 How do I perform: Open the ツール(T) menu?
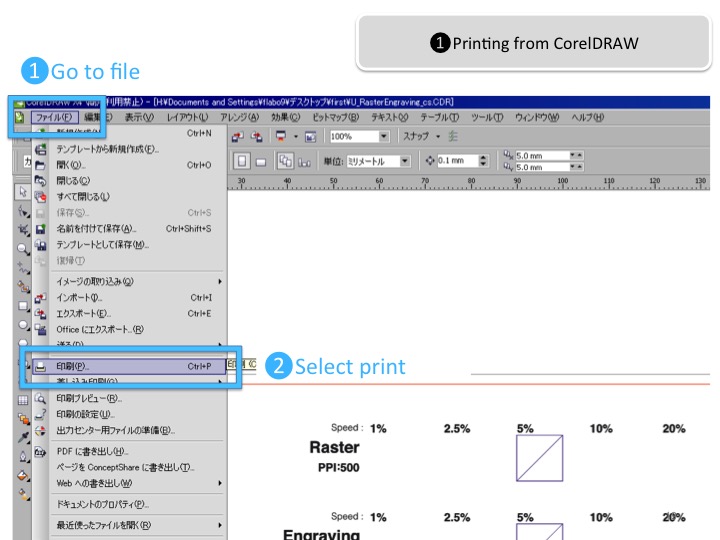[487, 117]
